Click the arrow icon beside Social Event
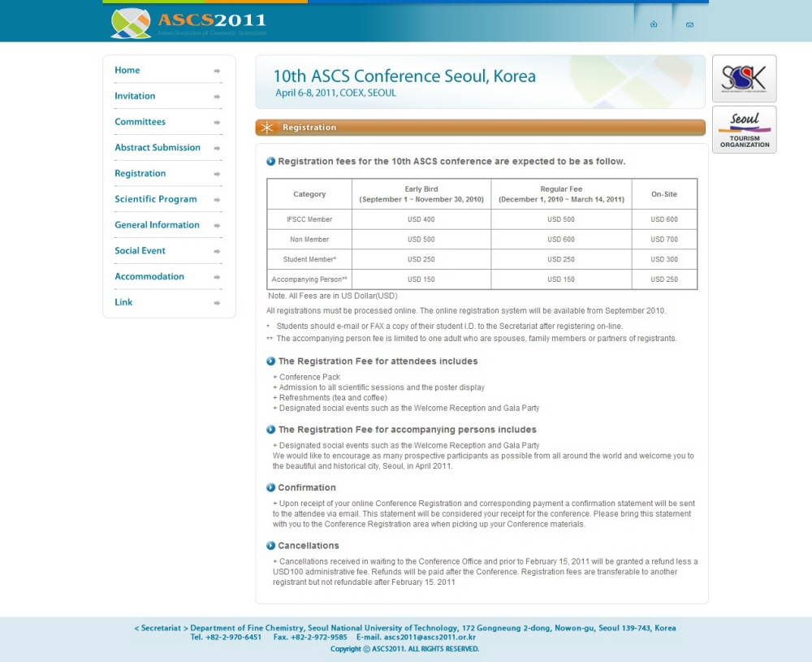This screenshot has height=662, width=812. (x=217, y=251)
